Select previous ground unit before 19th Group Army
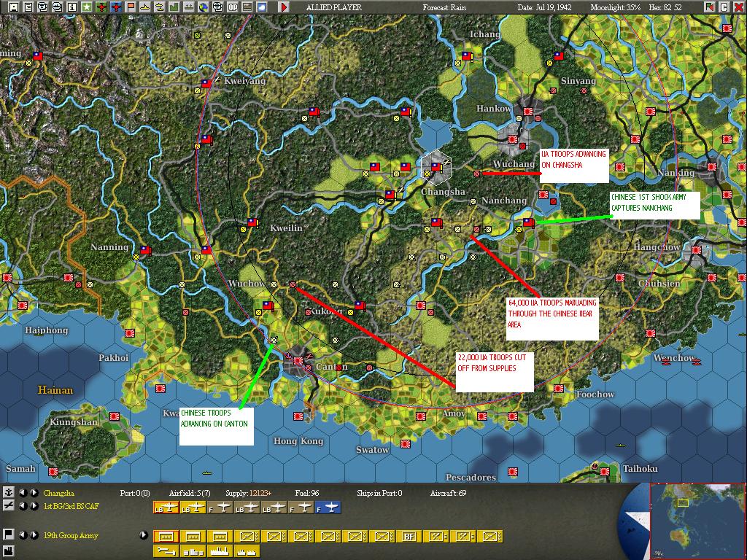The image size is (747, 560). (23, 535)
